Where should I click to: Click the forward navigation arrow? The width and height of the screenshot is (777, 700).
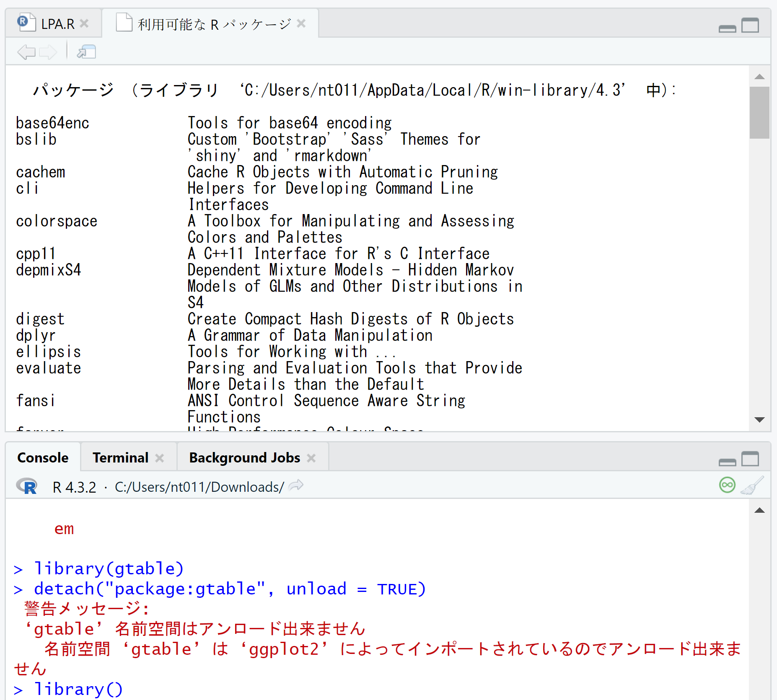48,52
